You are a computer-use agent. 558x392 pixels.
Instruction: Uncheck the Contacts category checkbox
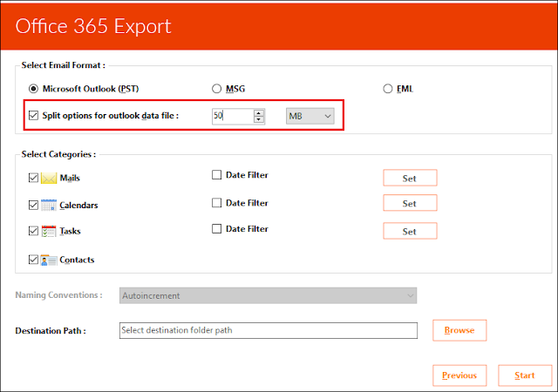[33, 260]
